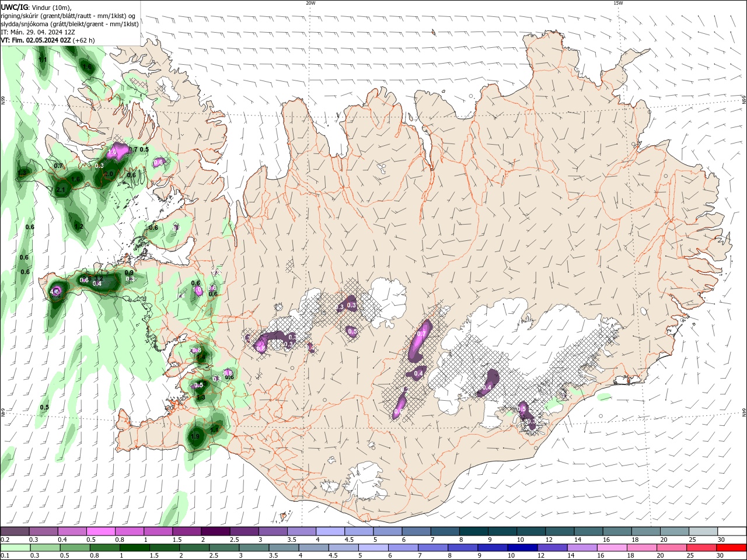Click the 1.2 rainfall value over Breiðafjörður
The image size is (747, 560).
pyautogui.click(x=79, y=226)
